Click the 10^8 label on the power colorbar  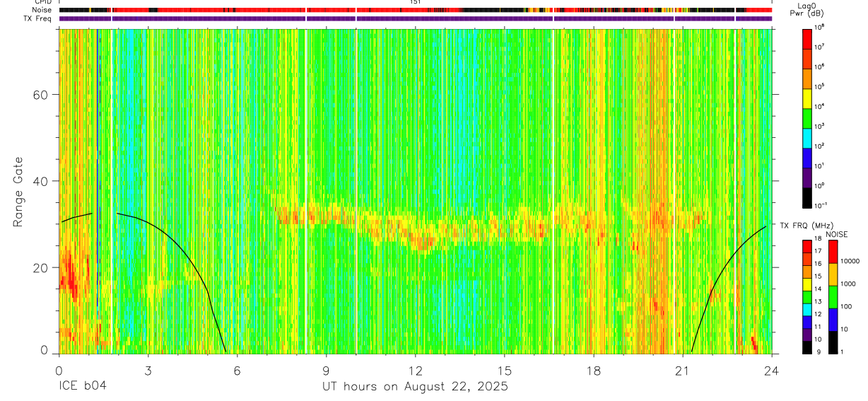[x=819, y=26]
